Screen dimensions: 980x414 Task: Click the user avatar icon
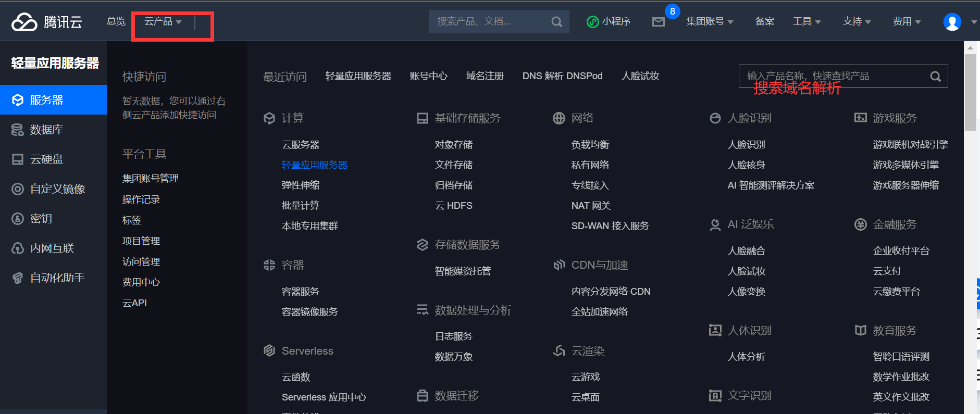(x=952, y=22)
